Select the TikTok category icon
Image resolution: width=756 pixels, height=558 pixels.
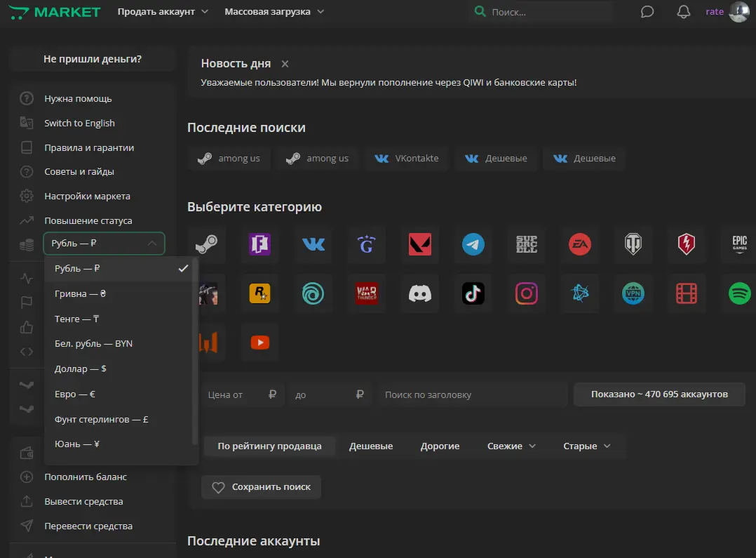(473, 293)
